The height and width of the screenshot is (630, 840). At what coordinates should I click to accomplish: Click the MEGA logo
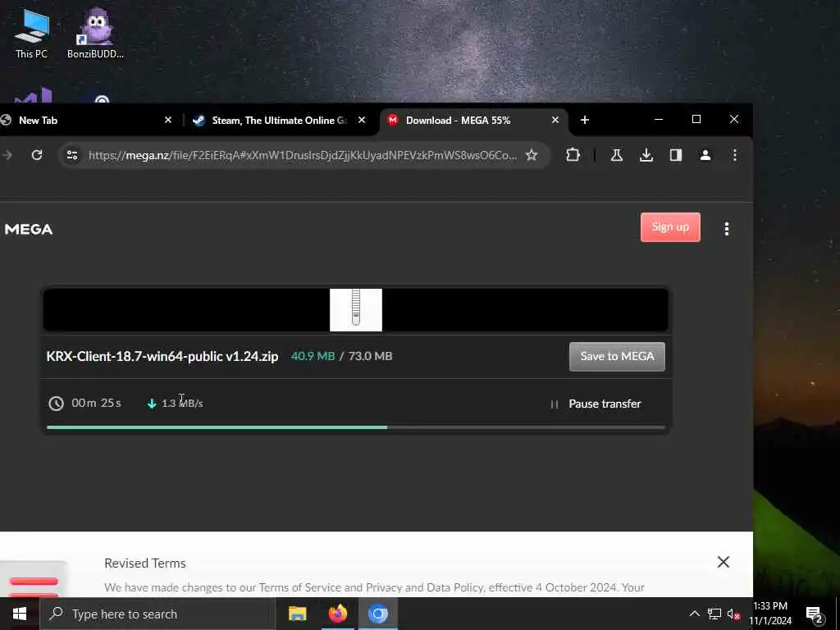point(29,230)
